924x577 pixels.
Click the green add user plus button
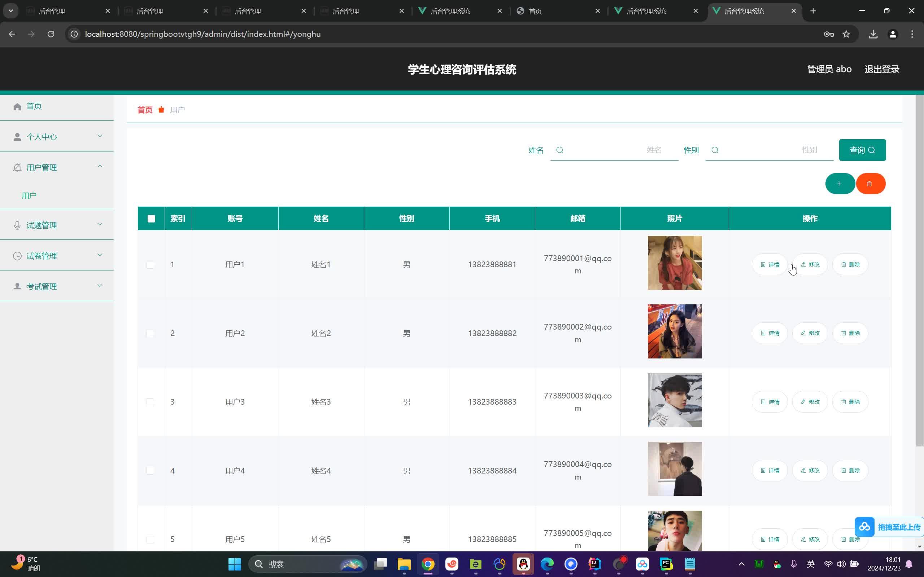(839, 184)
